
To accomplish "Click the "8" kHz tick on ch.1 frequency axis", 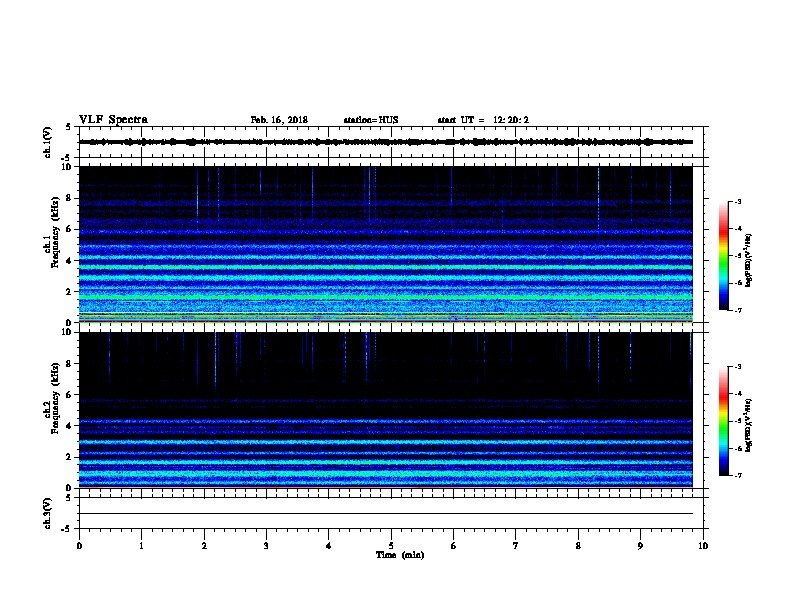I will point(70,198).
